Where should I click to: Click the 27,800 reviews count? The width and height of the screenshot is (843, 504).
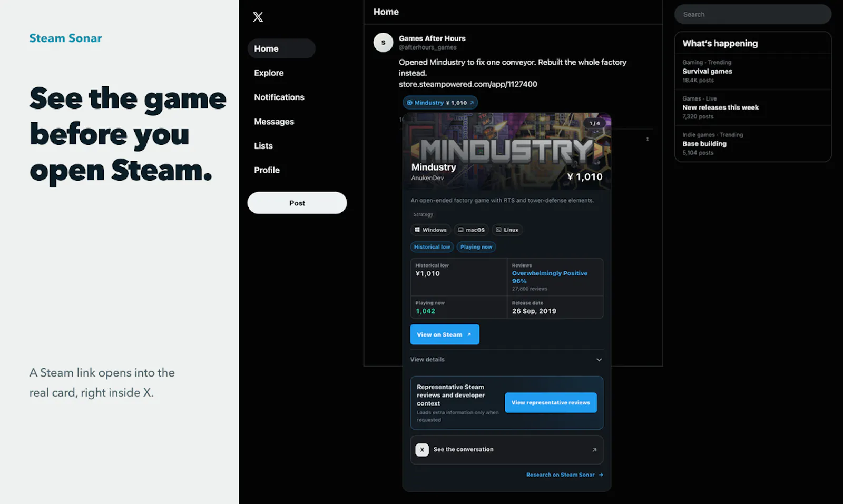pyautogui.click(x=530, y=289)
